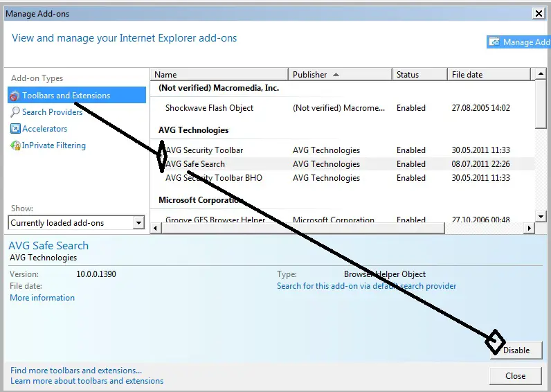Select AVG Safe Search row
This screenshot has width=551, height=392.
[343, 164]
